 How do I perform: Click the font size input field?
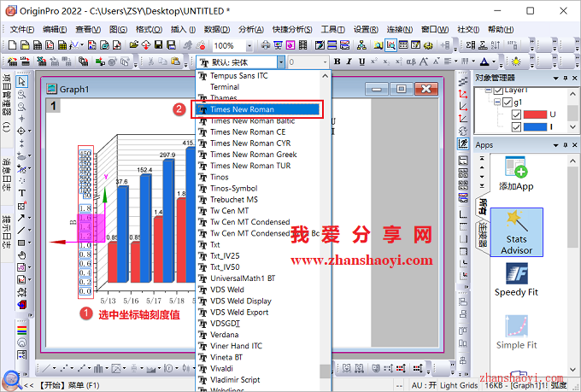304,61
